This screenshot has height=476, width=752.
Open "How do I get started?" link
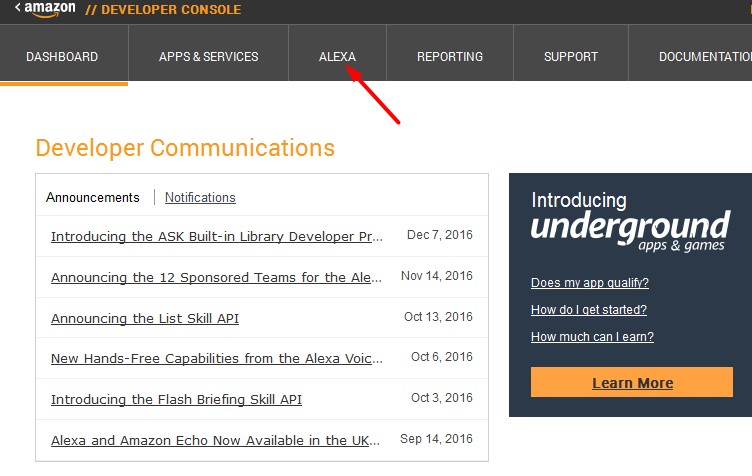pyautogui.click(x=589, y=310)
